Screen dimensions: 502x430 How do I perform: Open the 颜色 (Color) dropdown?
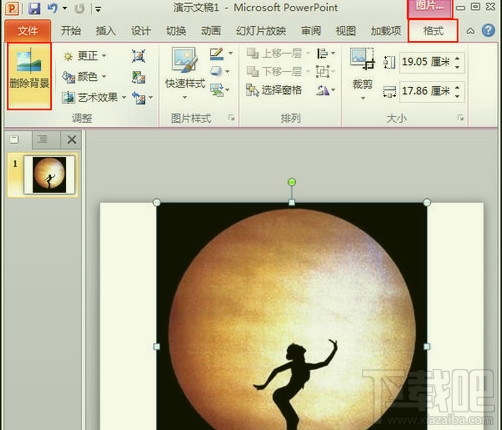85,77
